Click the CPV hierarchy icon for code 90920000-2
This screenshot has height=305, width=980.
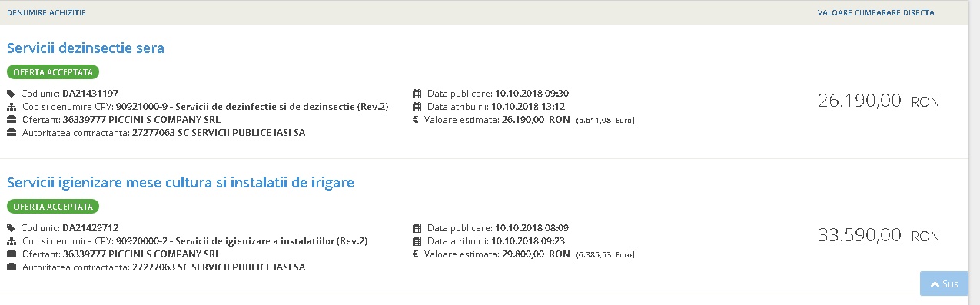[x=12, y=241]
